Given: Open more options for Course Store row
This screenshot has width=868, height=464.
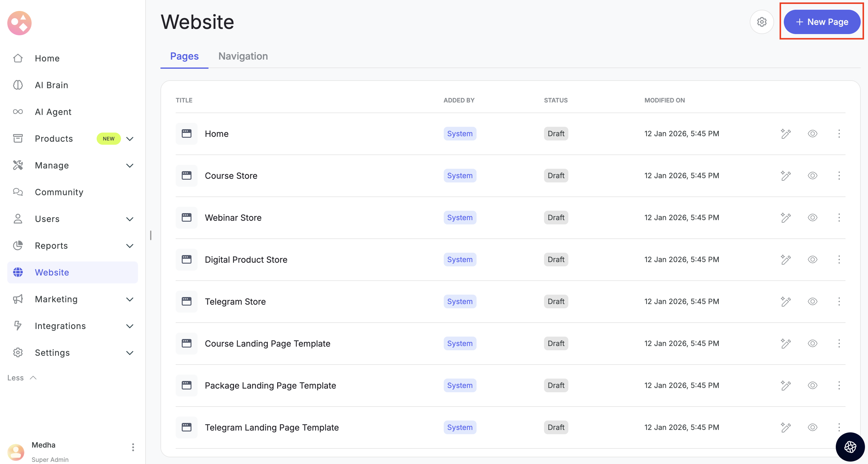Looking at the screenshot, I should pos(839,176).
